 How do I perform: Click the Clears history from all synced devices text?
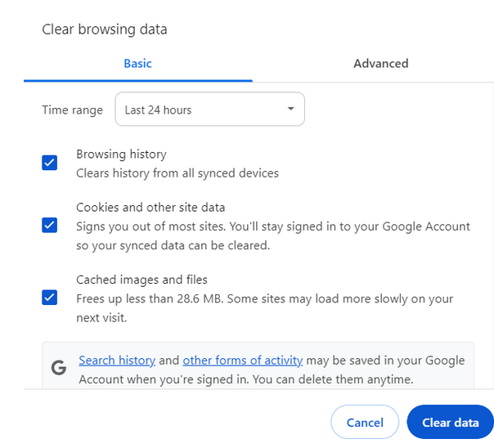point(177,173)
